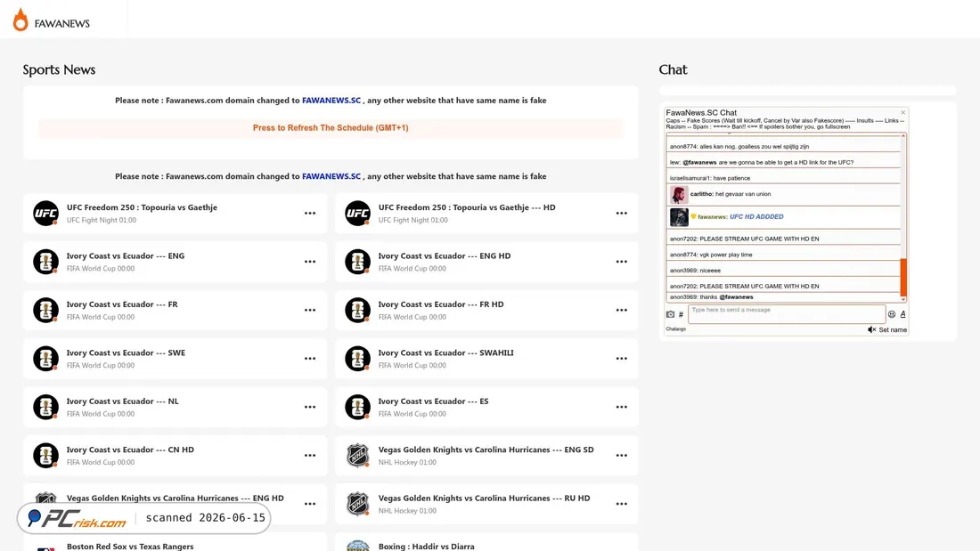Viewport: 980px width, 551px height.
Task: Open options dots for Ivory Coast vs Ecuador --- ES
Action: click(621, 407)
